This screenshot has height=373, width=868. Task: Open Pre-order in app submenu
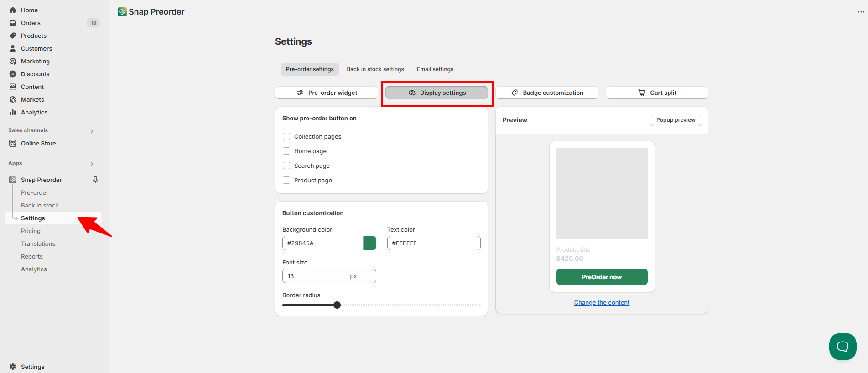point(35,192)
